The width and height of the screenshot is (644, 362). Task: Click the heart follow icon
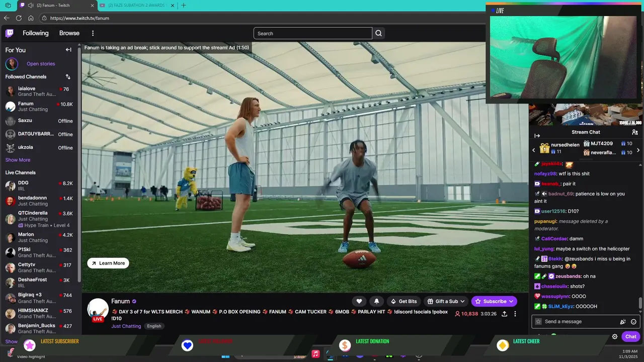point(359,301)
